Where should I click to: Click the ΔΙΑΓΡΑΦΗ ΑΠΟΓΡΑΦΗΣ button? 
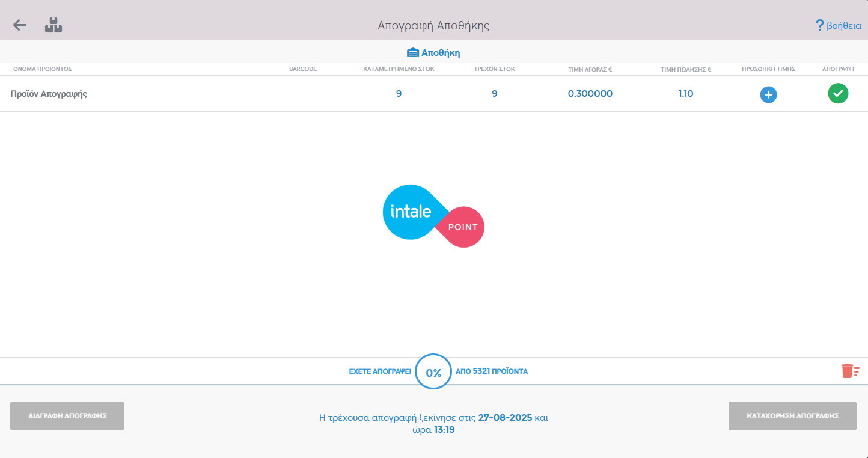tap(67, 416)
